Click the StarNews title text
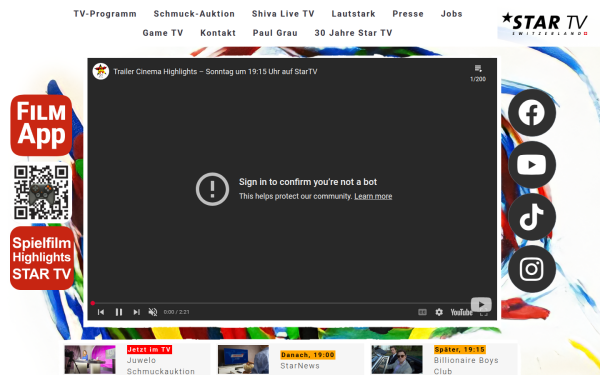 coord(300,366)
